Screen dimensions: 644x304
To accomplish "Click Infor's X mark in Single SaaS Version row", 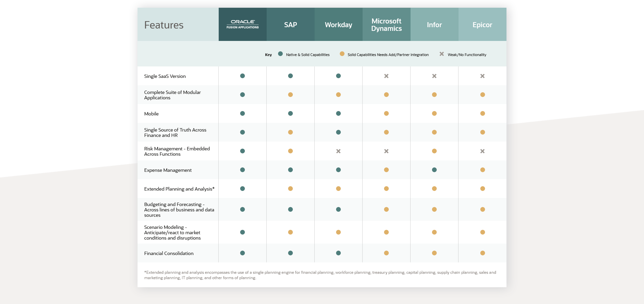I will (x=434, y=76).
